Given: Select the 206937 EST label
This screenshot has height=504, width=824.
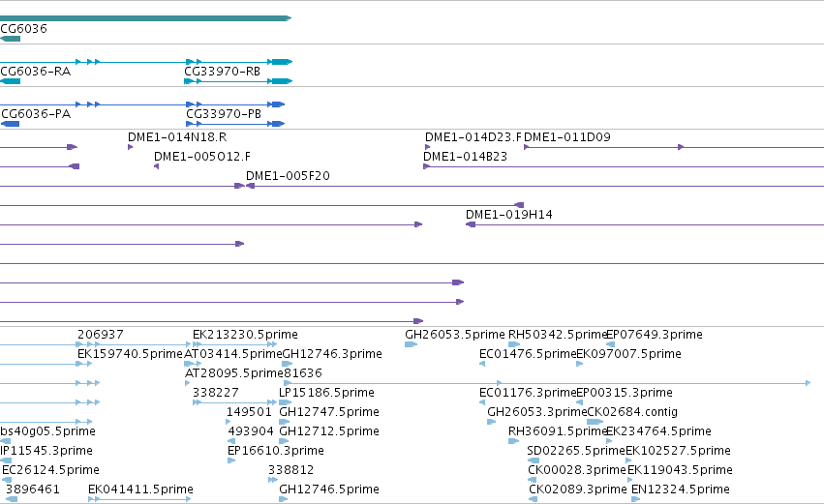Looking at the screenshot, I should pos(101,335).
